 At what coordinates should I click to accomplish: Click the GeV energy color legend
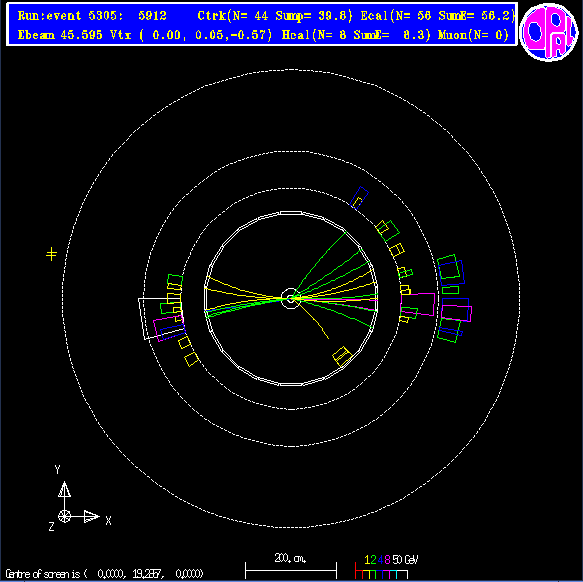coord(387,568)
